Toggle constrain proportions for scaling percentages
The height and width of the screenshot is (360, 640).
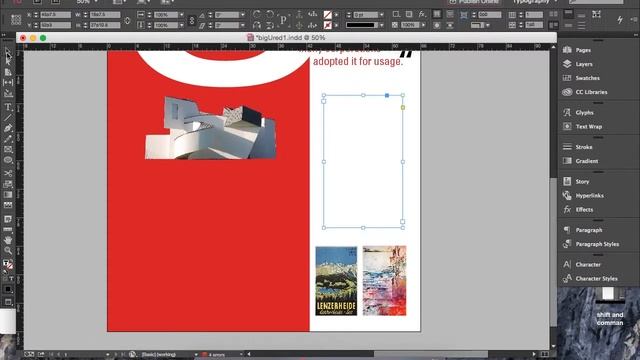tap(192, 20)
